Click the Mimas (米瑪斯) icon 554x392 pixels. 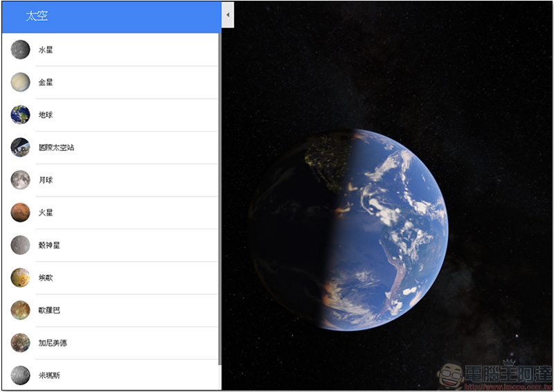click(x=20, y=375)
